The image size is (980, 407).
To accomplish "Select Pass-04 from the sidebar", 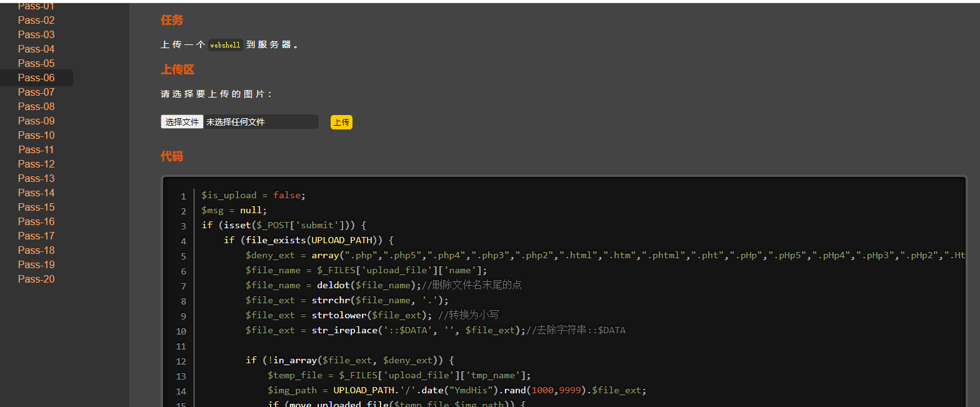I will pos(36,49).
